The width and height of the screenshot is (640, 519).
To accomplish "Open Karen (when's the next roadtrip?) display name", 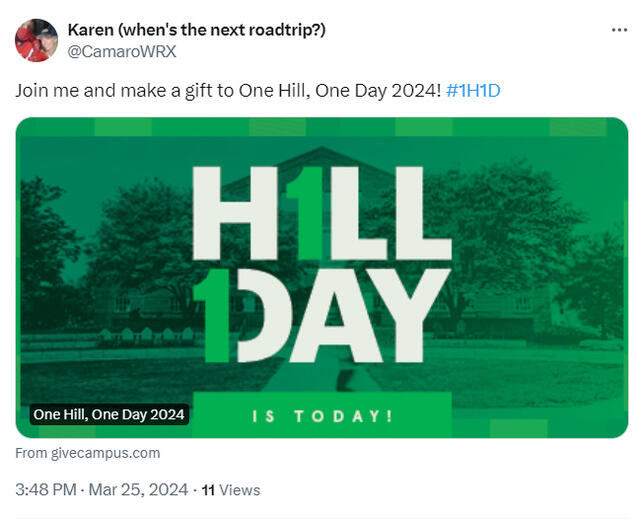I will point(197,30).
